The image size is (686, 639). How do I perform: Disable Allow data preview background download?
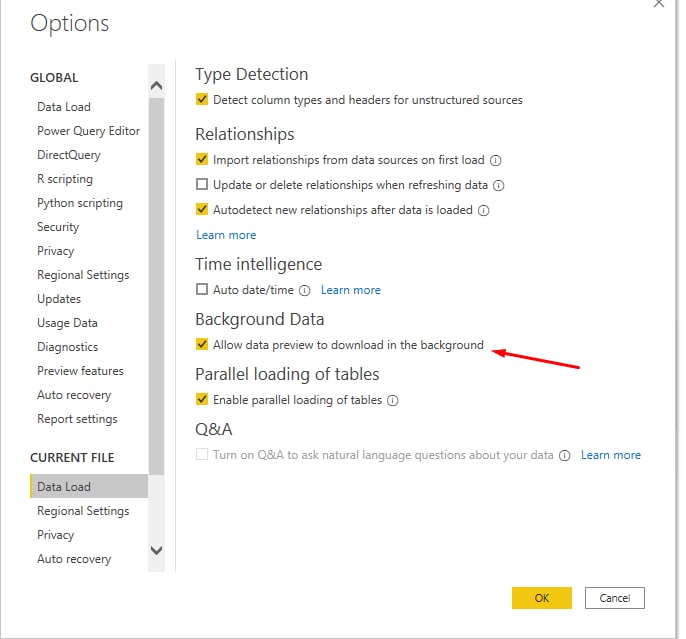pos(202,344)
